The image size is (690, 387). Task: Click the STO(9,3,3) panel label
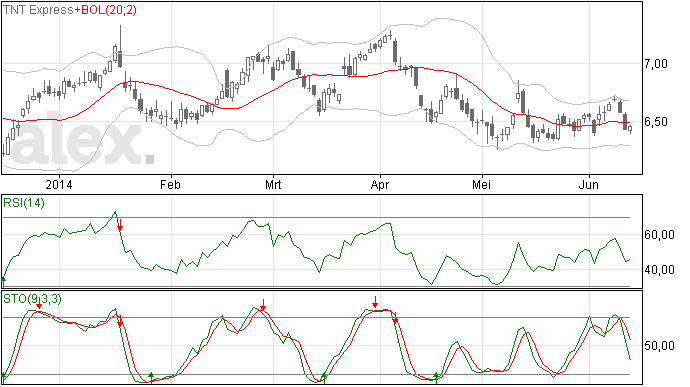click(x=32, y=299)
